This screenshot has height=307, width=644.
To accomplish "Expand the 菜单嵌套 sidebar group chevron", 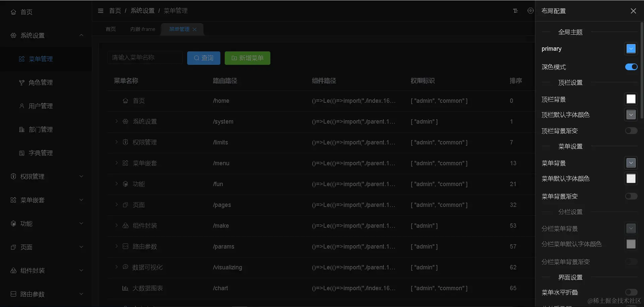I will point(81,200).
